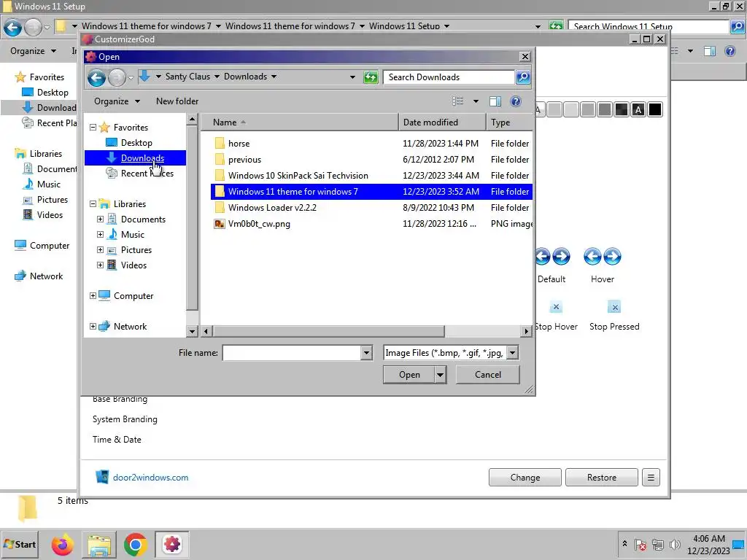
Task: Open the door2windows.com link
Action: [150, 477]
